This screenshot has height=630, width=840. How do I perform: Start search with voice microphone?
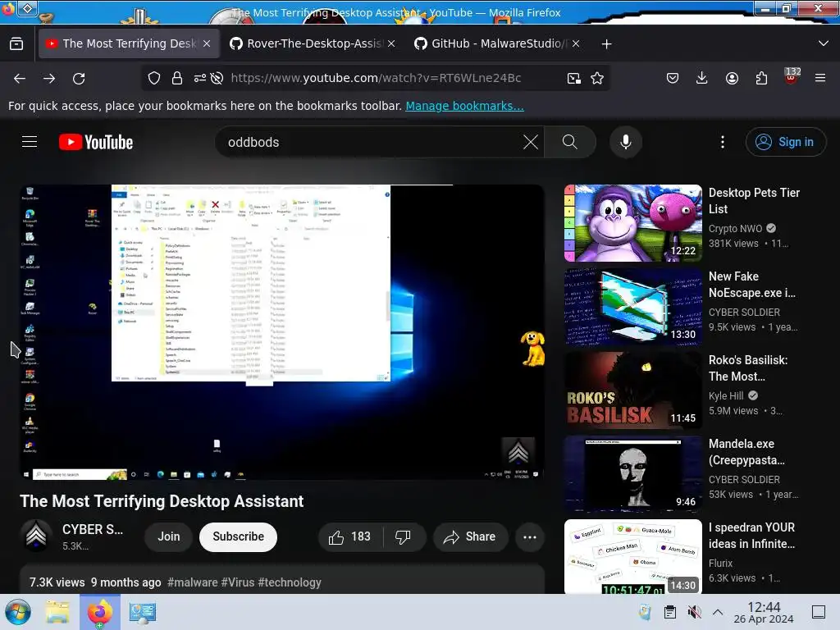point(626,142)
